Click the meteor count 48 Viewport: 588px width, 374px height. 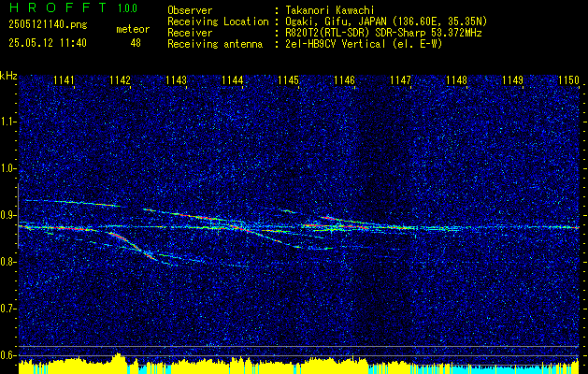click(136, 43)
